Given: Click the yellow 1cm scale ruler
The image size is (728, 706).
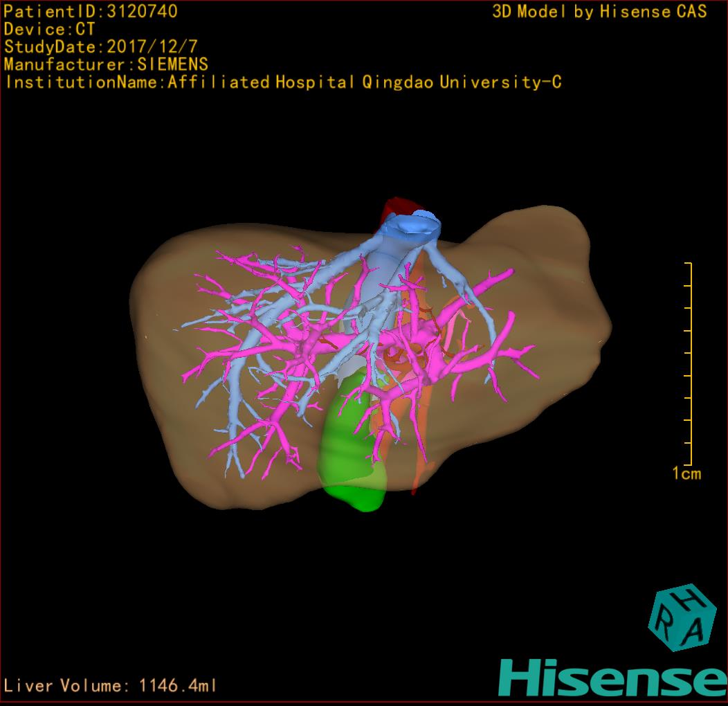Looking at the screenshot, I should tap(688, 363).
